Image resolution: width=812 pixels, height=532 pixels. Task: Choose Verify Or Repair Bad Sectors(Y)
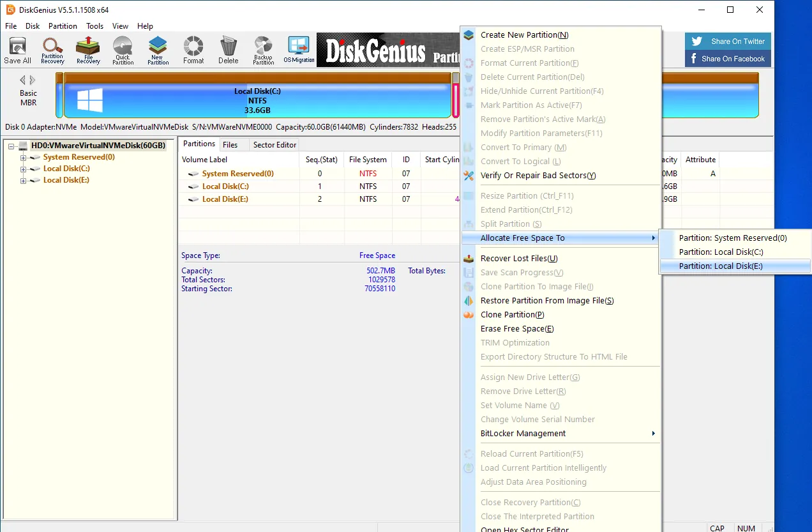(x=560, y=176)
